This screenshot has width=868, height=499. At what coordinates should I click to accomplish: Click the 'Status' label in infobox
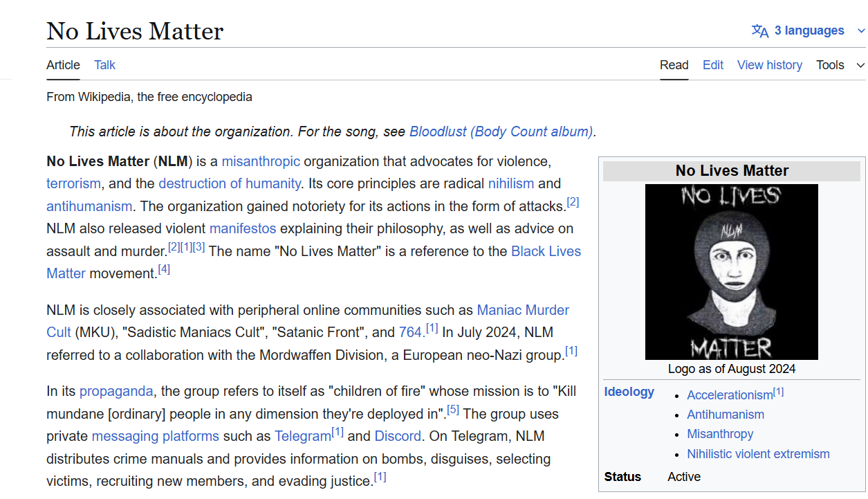tap(622, 477)
